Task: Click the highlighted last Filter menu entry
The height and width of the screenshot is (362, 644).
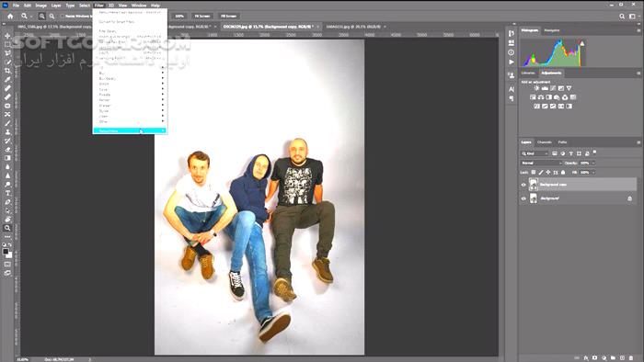Action: point(130,130)
